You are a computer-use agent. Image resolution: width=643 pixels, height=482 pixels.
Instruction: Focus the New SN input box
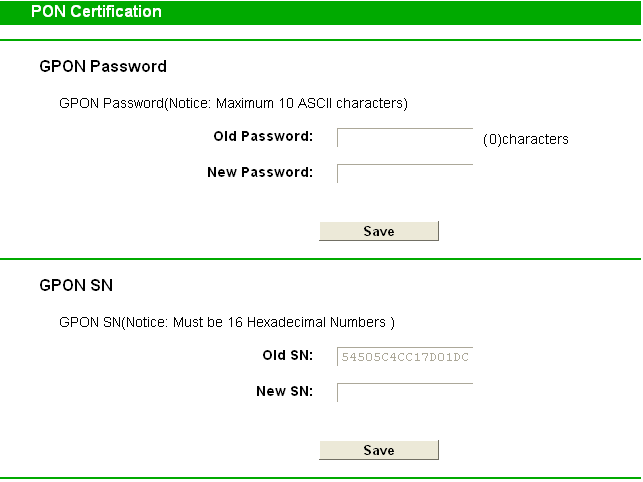[x=404, y=392]
